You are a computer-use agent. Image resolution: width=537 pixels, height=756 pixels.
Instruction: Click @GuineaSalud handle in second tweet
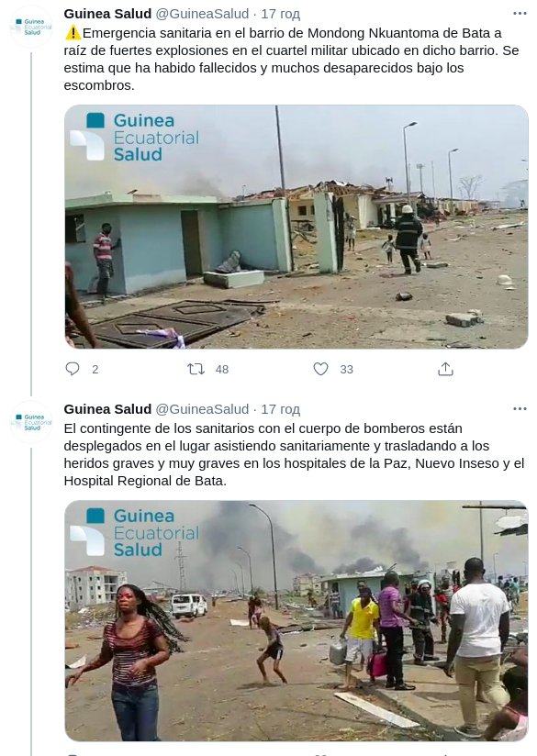tap(202, 409)
